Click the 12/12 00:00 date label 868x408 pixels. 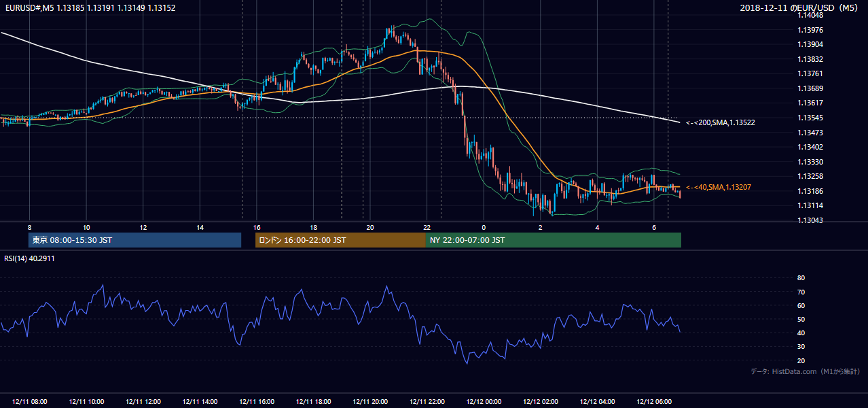click(x=484, y=402)
